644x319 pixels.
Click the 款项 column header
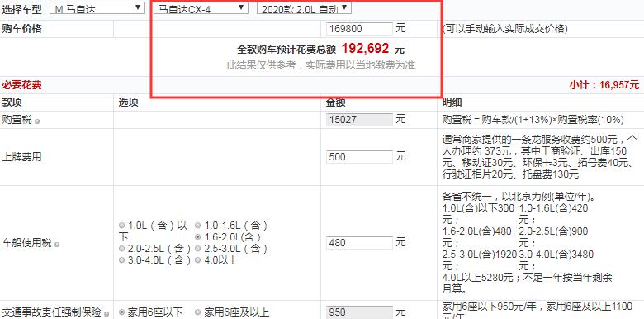tap(12, 102)
